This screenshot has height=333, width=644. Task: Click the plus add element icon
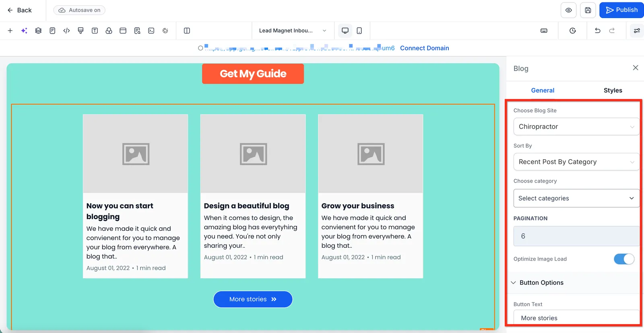(10, 31)
